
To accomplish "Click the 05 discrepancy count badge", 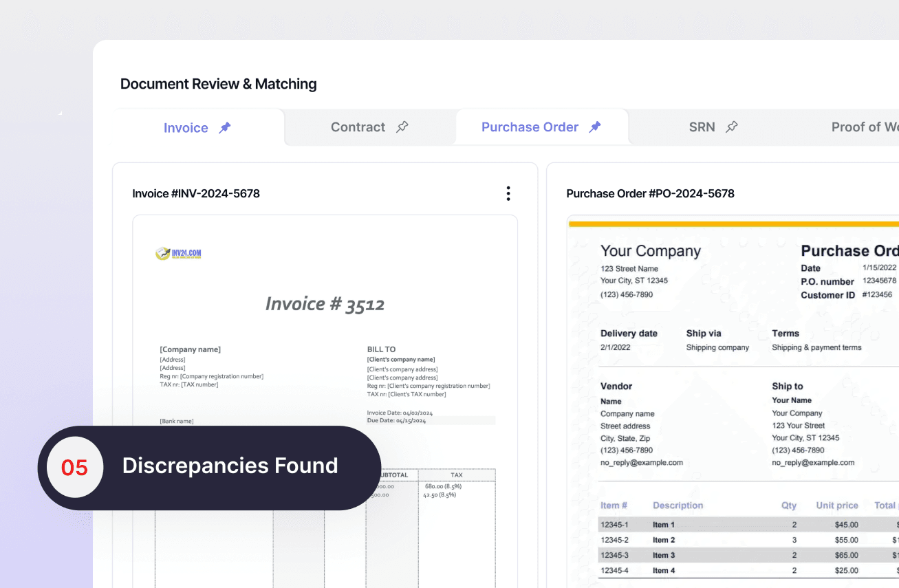I will (x=75, y=468).
